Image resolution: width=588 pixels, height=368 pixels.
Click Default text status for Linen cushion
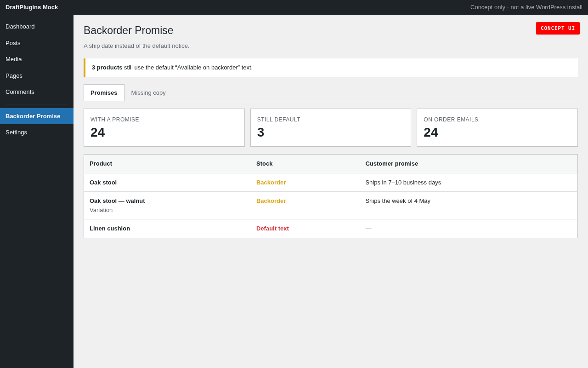click(272, 229)
